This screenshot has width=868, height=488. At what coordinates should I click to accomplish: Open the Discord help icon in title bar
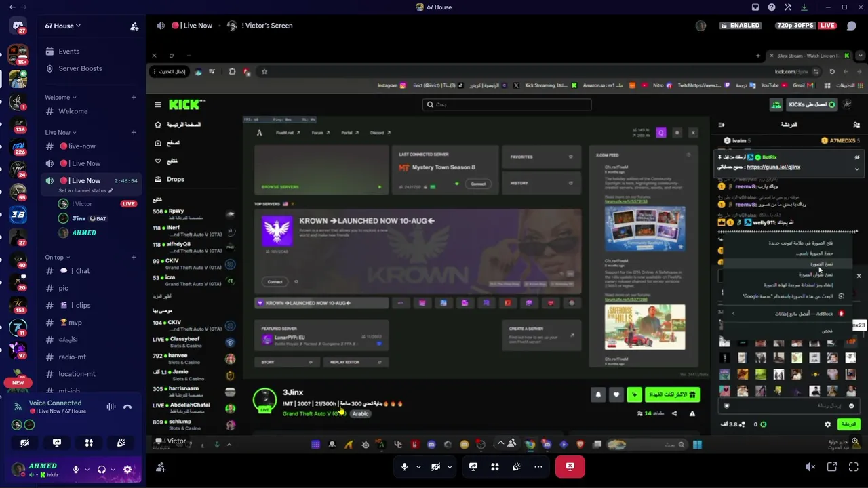pos(772,7)
